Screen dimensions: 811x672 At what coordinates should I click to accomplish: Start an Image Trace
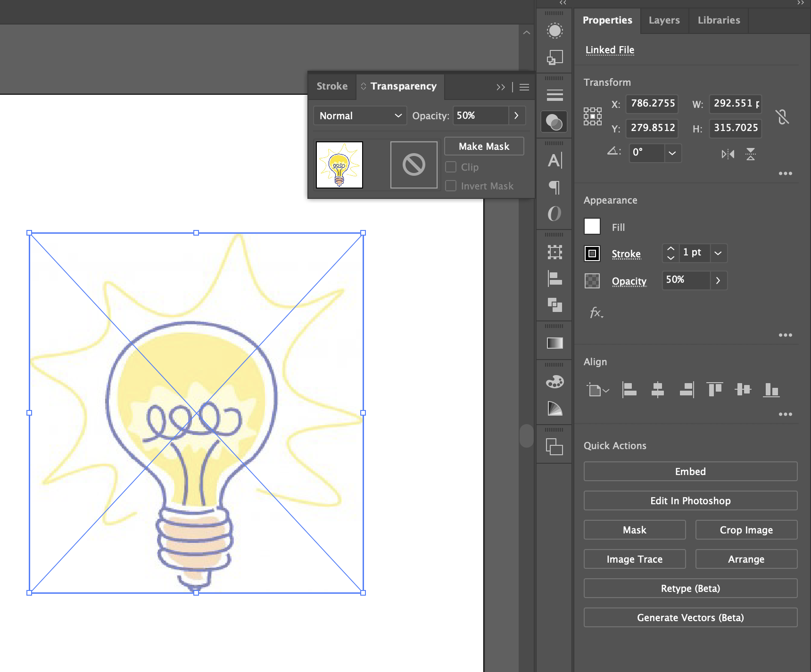[x=634, y=559]
